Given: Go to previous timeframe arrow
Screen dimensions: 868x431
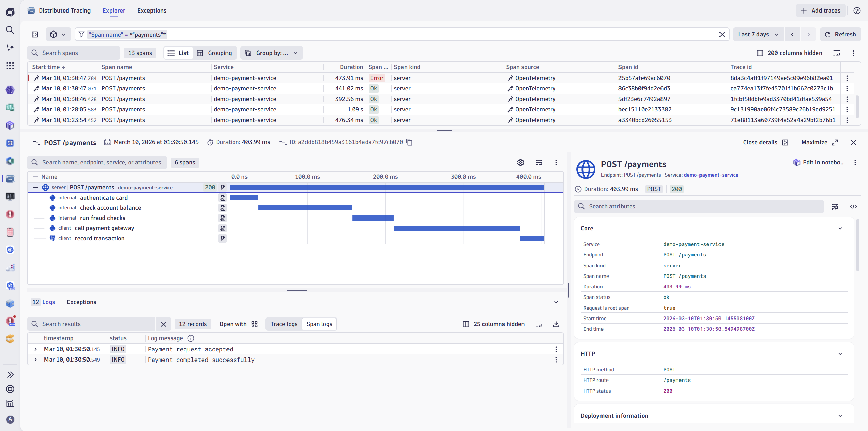Looking at the screenshot, I should pyautogui.click(x=792, y=34).
